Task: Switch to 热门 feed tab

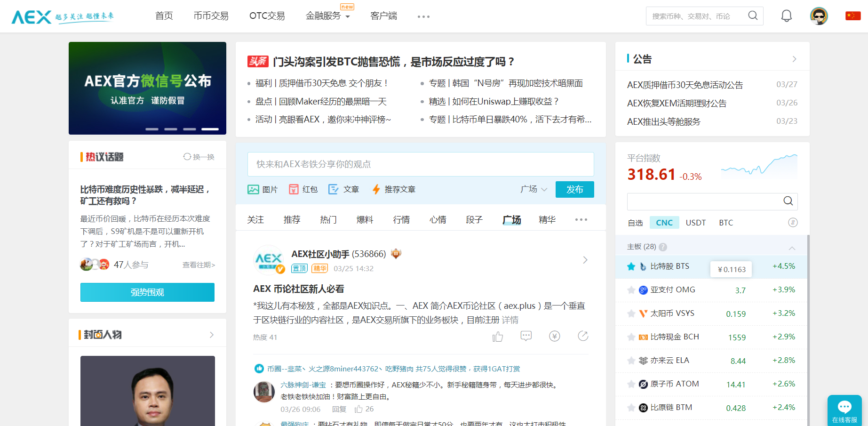Action: pyautogui.click(x=328, y=220)
